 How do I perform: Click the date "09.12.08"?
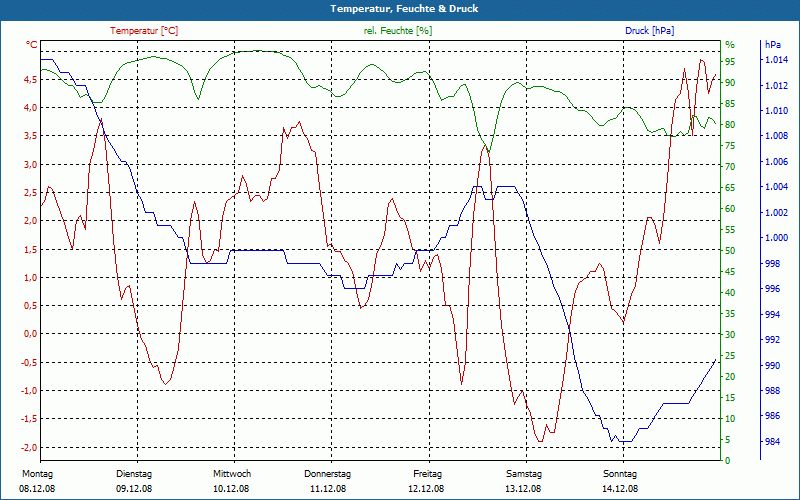point(134,489)
